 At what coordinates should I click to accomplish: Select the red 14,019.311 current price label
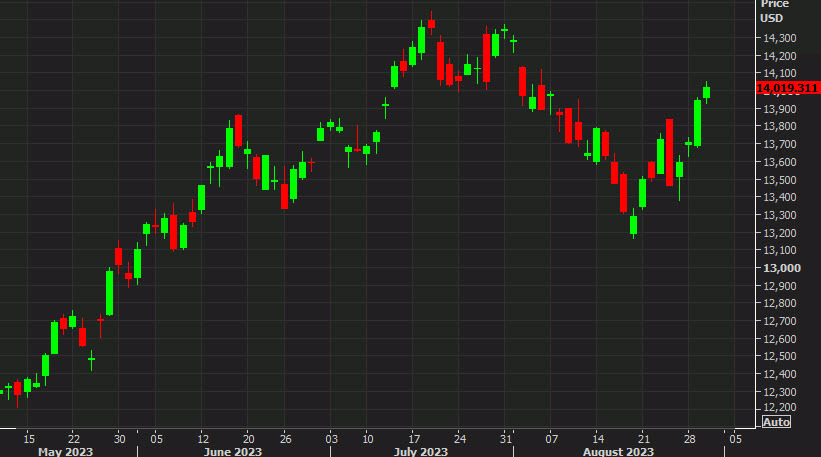(x=787, y=88)
